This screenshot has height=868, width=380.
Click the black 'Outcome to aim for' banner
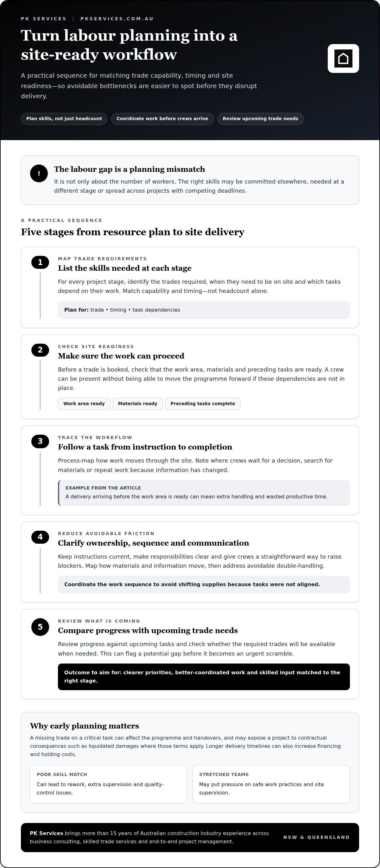pyautogui.click(x=204, y=677)
